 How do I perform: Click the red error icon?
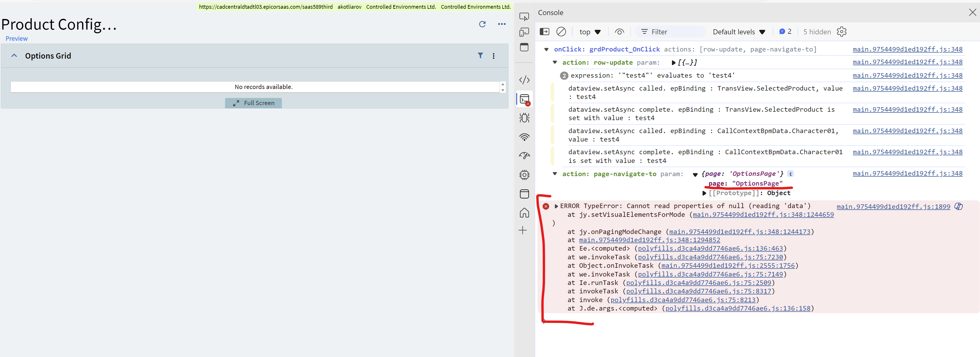[546, 206]
